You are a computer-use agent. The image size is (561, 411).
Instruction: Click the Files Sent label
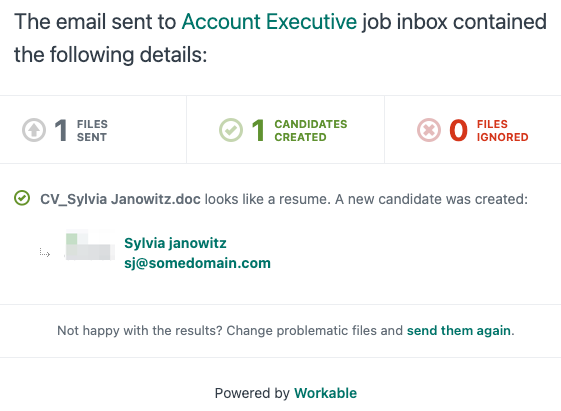click(92, 131)
